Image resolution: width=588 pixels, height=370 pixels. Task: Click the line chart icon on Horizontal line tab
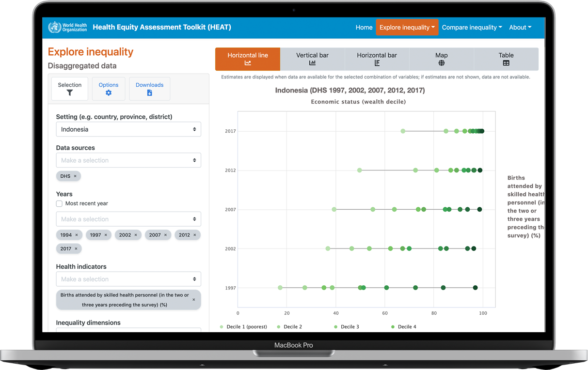[x=248, y=63]
